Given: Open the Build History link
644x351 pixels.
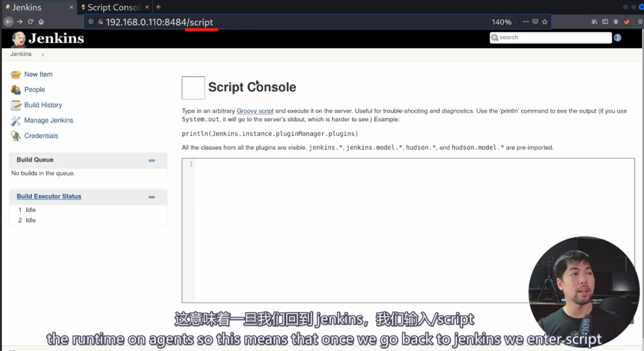Looking at the screenshot, I should tap(43, 105).
